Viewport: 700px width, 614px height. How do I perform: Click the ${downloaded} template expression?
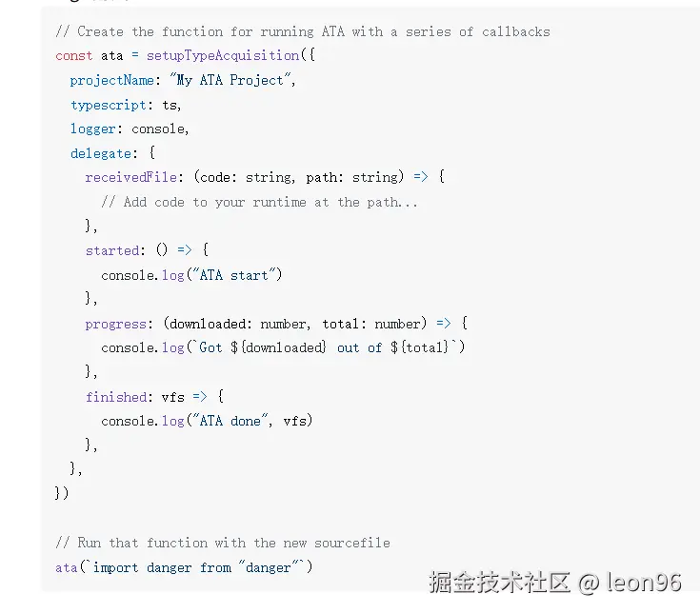(278, 347)
